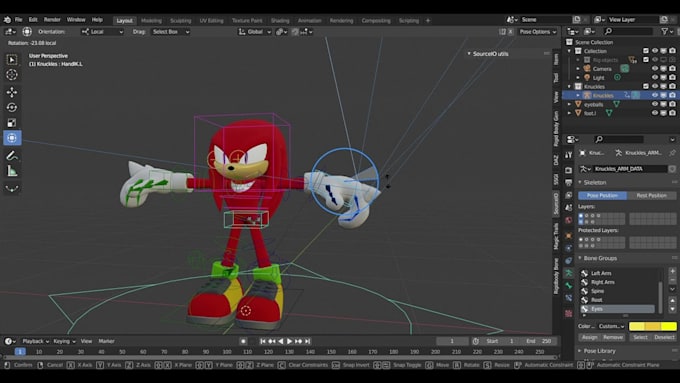Image resolution: width=680 pixels, height=383 pixels.
Task: Click the Deselect bone group button
Action: click(x=664, y=337)
